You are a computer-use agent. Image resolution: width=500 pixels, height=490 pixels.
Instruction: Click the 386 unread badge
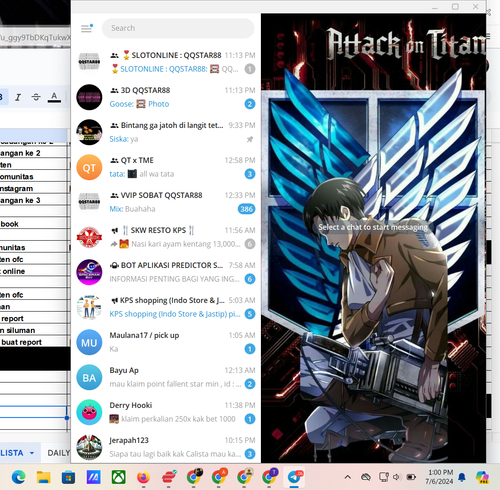[x=246, y=209]
